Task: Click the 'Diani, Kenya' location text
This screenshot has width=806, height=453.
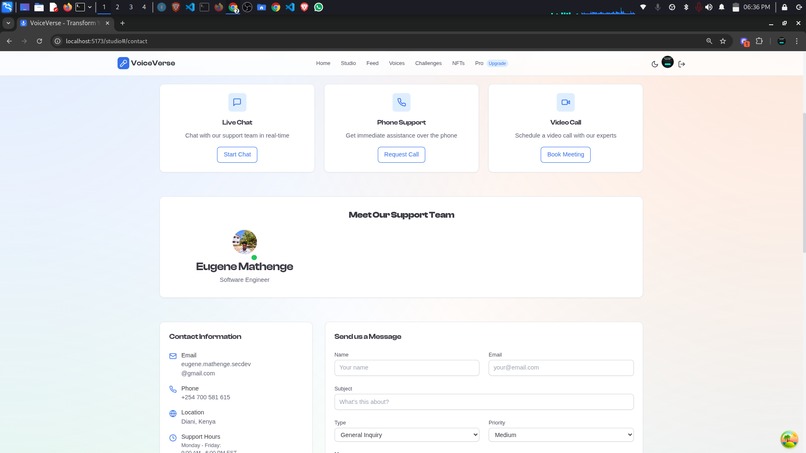Action: pos(198,422)
